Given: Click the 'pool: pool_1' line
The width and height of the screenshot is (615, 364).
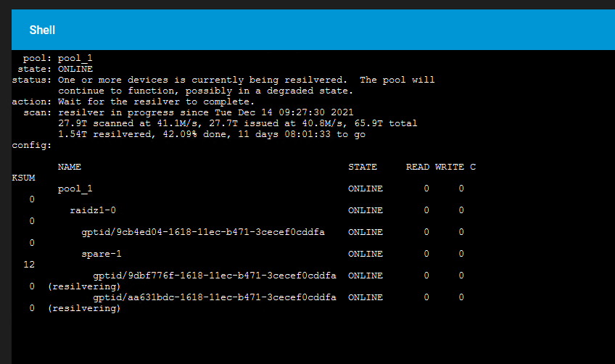Looking at the screenshot, I should coord(58,59).
